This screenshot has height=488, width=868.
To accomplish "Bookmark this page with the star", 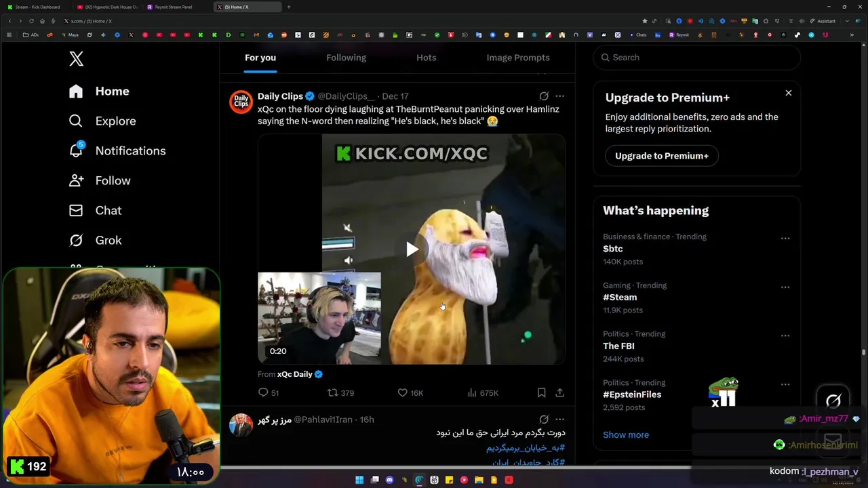I will (644, 21).
